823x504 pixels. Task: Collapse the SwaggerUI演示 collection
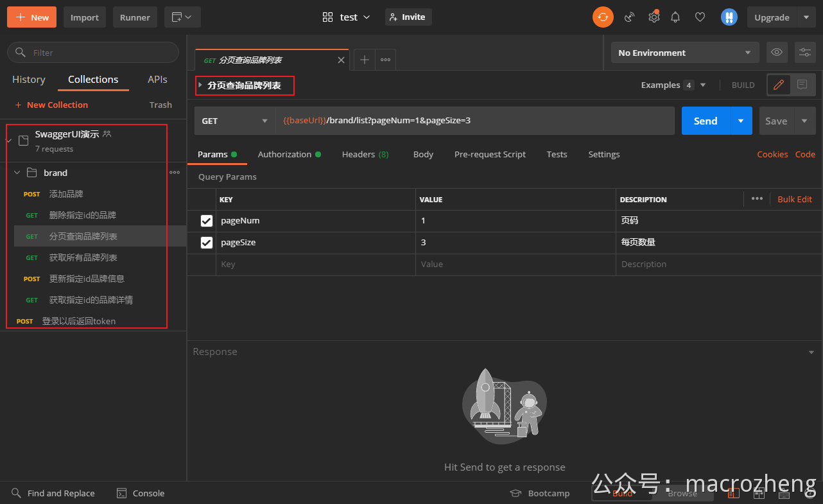(x=9, y=141)
